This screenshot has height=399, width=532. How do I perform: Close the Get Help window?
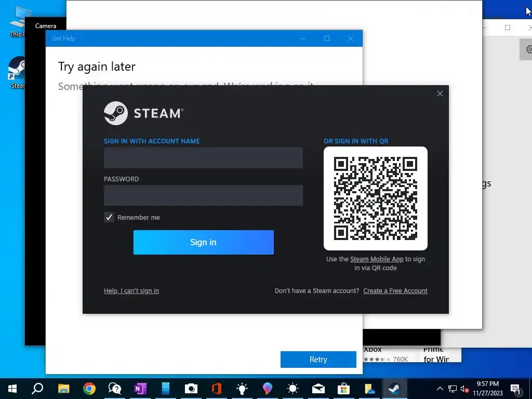351,38
